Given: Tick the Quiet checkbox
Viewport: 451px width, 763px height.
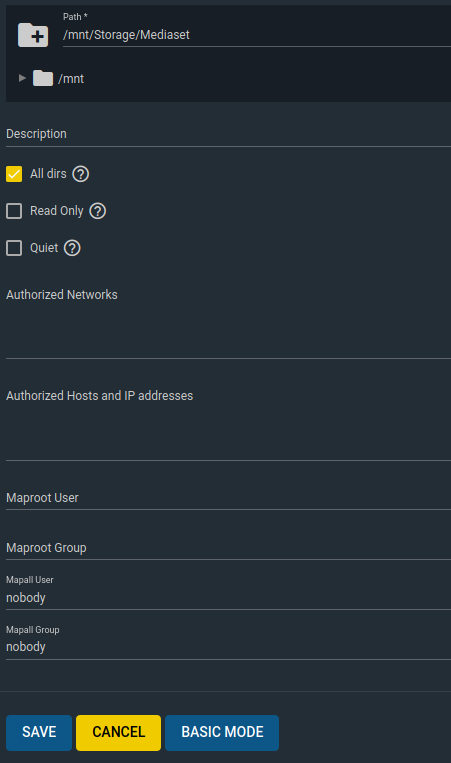Looking at the screenshot, I should click(14, 248).
